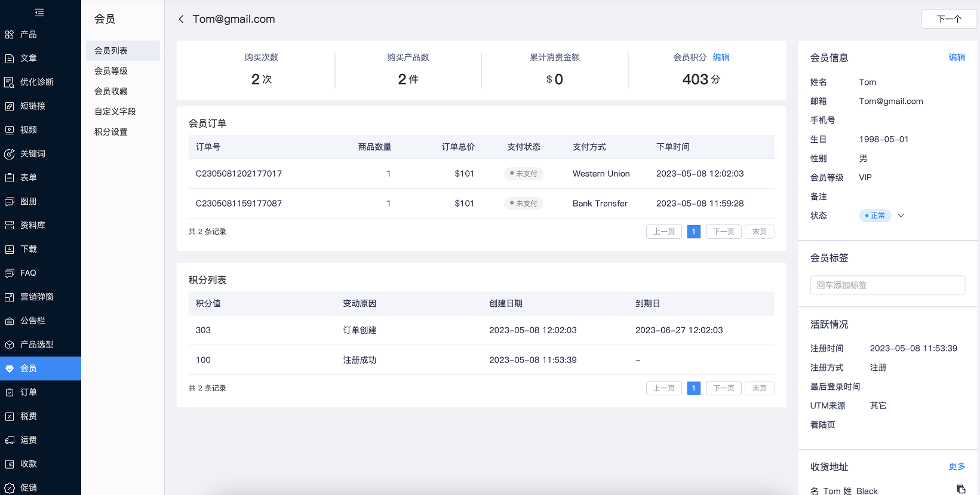Screen dimensions: 980x495
Task: Click the 回车添加标签 tag input field
Action: coord(887,285)
